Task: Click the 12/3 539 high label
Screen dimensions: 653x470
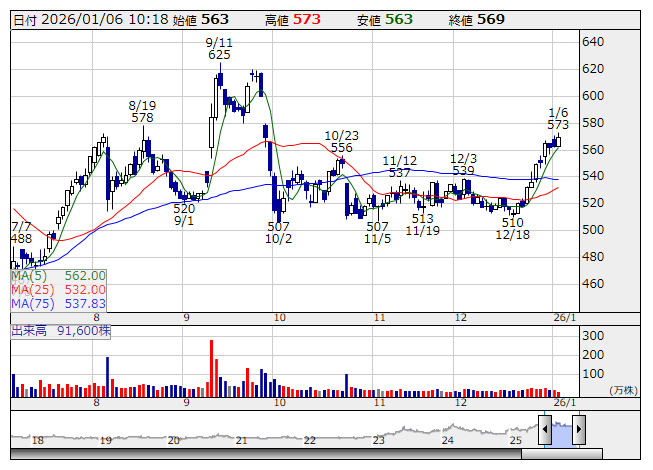Action: (x=464, y=164)
